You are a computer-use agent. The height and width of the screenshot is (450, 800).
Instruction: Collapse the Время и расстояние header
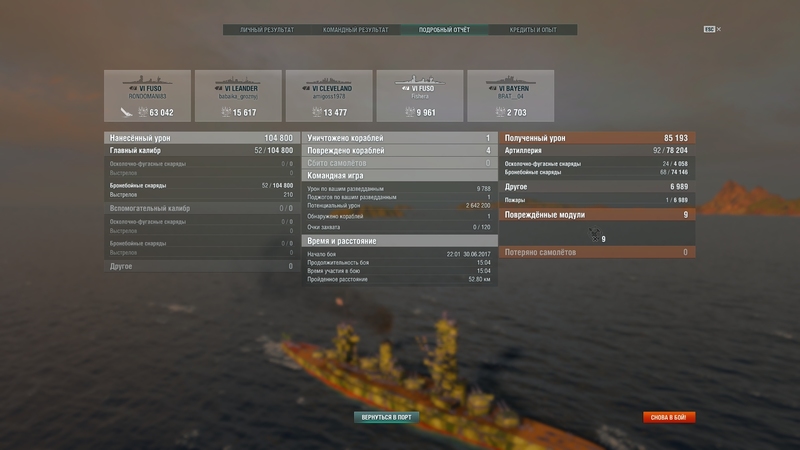(x=399, y=241)
